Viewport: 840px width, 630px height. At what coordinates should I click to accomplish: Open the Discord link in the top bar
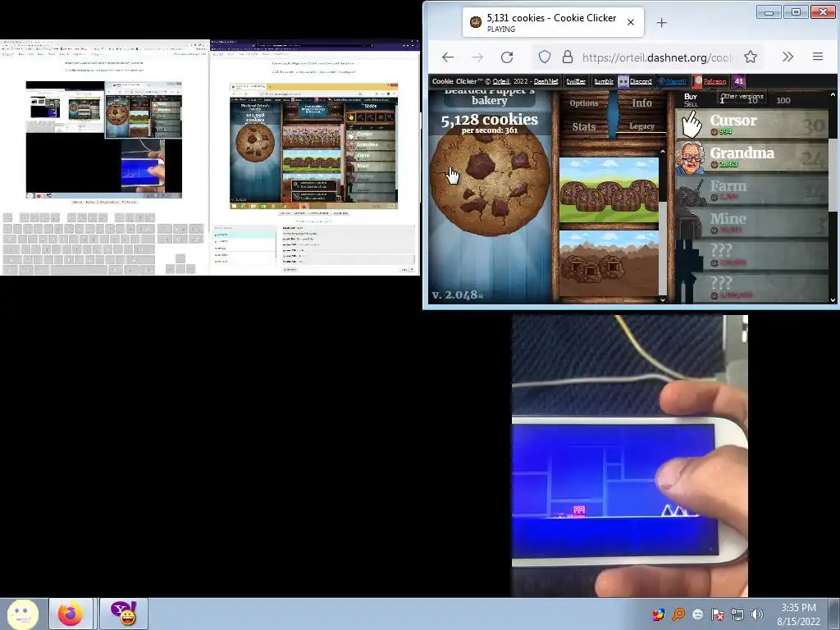pyautogui.click(x=641, y=81)
